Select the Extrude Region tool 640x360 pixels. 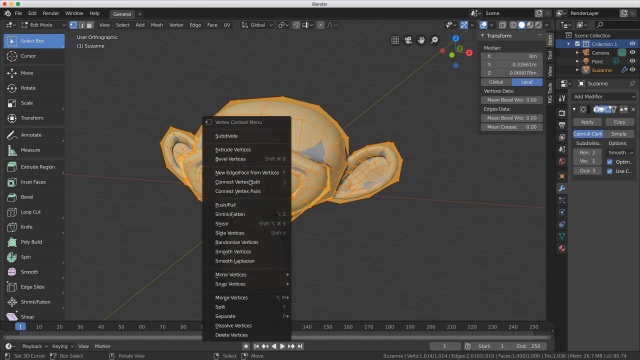coord(34,167)
